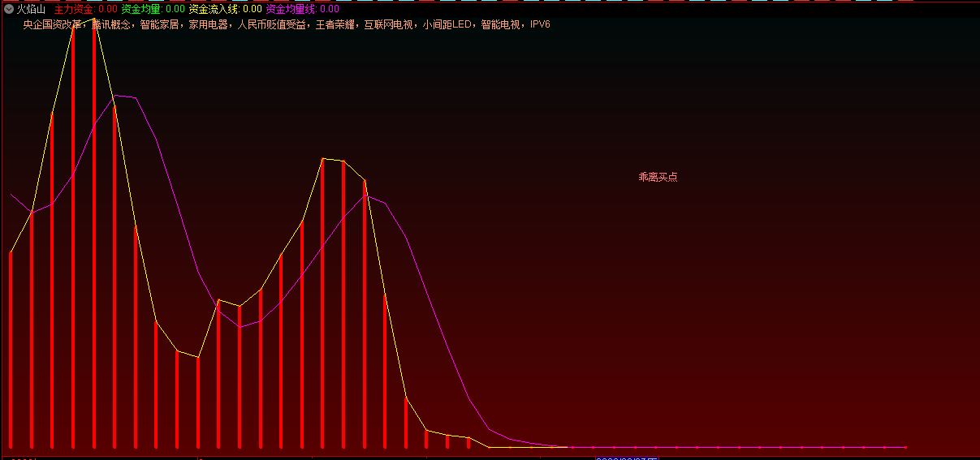Click the 家用电器 concept tag
Screen dimensions: 980x460
click(209, 25)
